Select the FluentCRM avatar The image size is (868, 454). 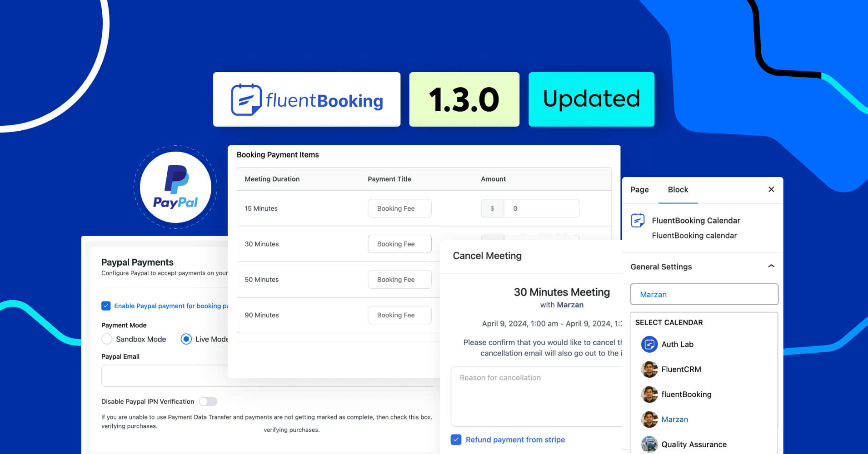649,369
